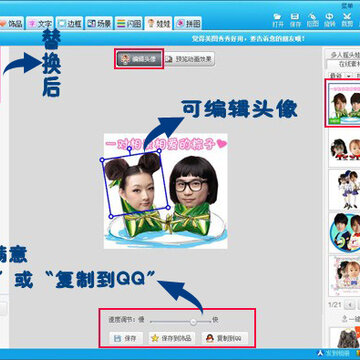Select the blue-circle couple template thumbnail

click(x=345, y=232)
